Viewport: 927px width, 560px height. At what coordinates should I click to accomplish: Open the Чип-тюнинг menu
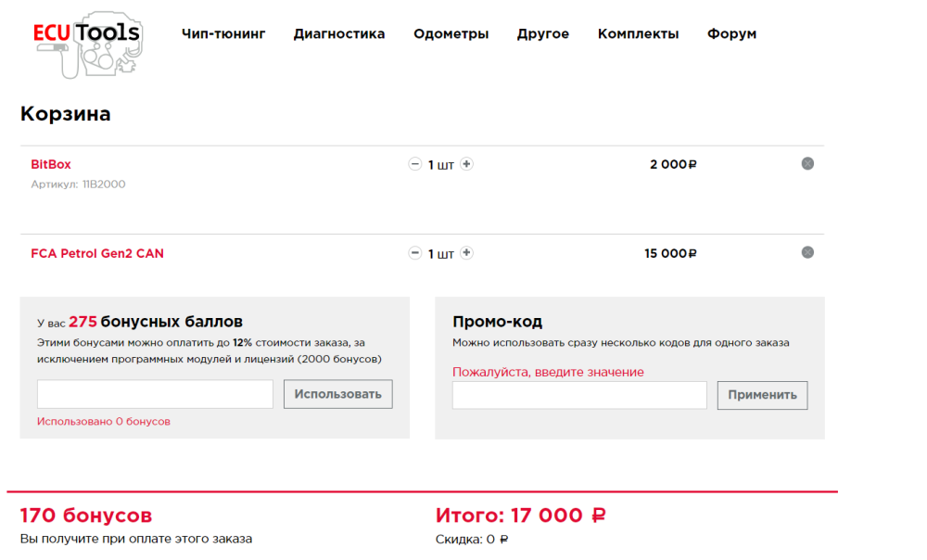[223, 33]
